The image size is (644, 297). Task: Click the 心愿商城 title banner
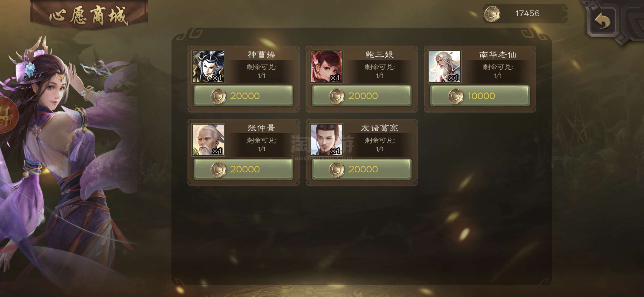pyautogui.click(x=89, y=15)
